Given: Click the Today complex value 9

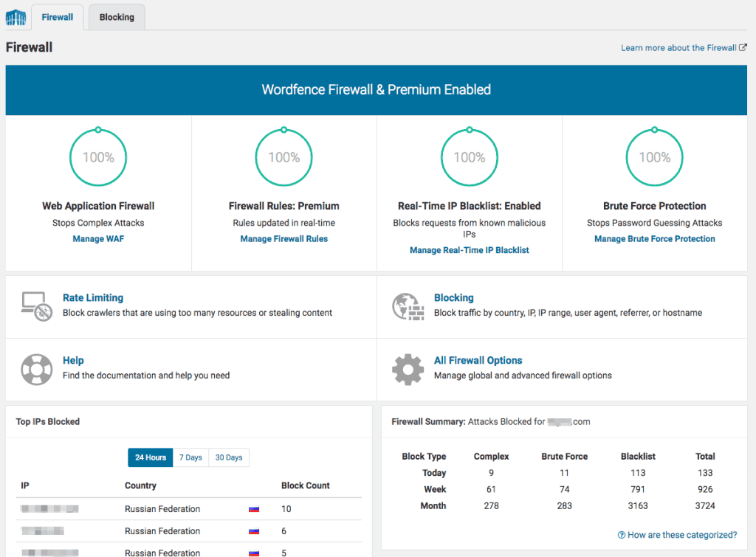Looking at the screenshot, I should point(491,473).
